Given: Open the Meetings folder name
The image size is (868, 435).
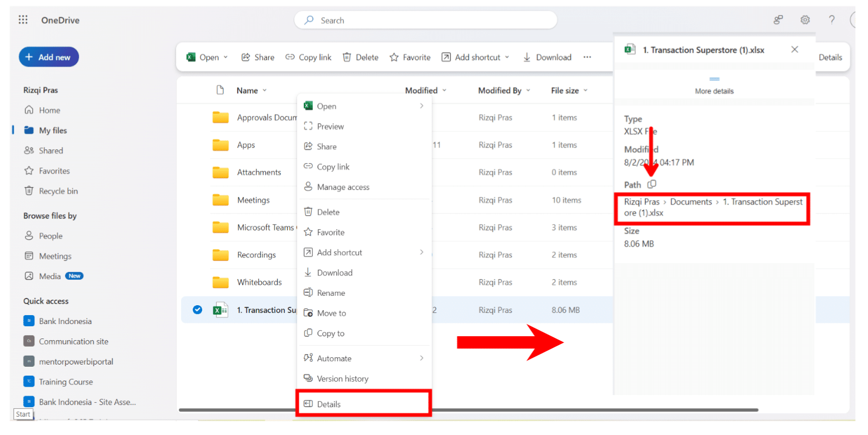Looking at the screenshot, I should point(253,200).
